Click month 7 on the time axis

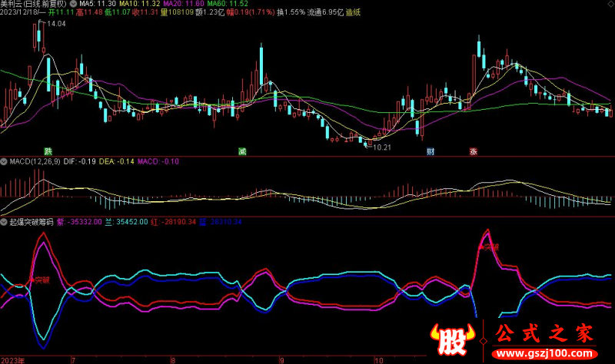[x=73, y=360]
